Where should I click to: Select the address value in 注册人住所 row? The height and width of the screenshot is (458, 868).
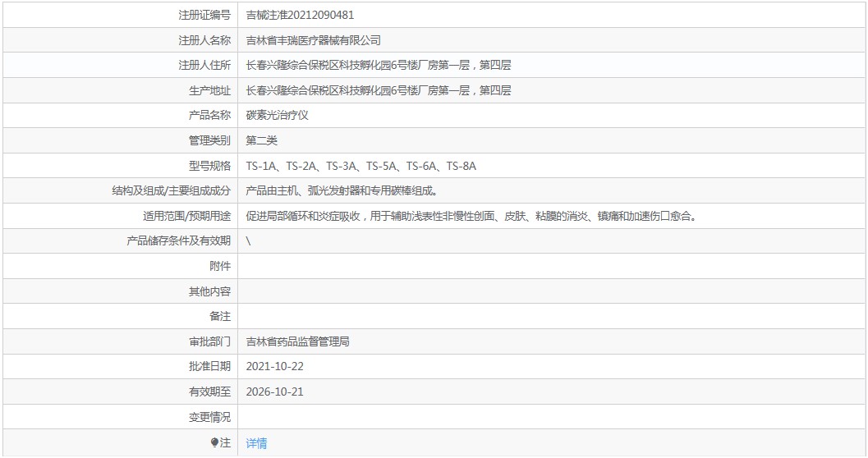(378, 66)
